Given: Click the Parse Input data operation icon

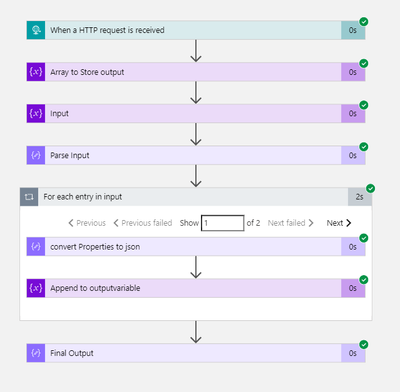Looking at the screenshot, I should [x=36, y=155].
